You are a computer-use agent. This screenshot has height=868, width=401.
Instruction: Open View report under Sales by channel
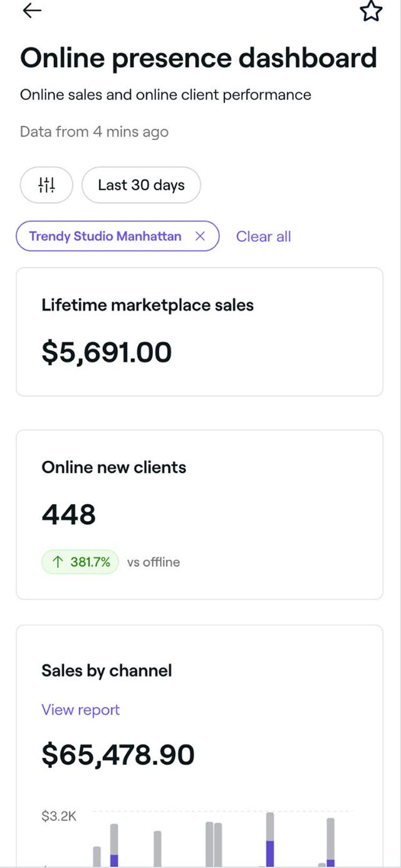point(80,710)
